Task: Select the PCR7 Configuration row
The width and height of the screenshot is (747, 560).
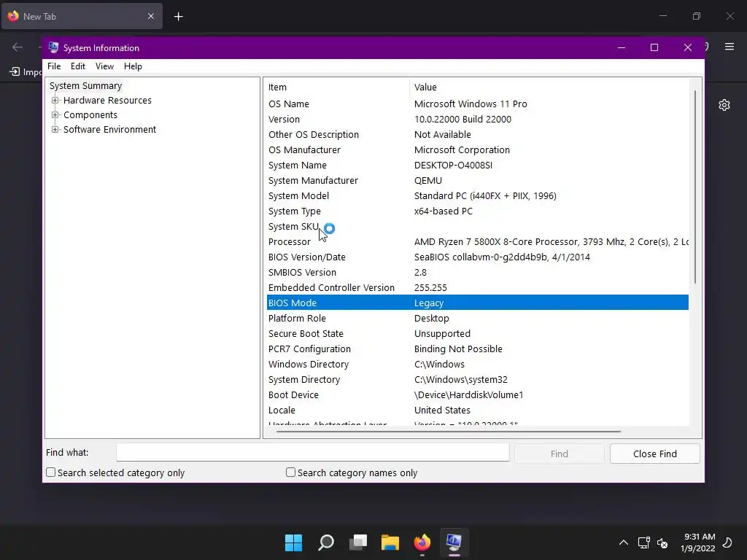Action: (x=477, y=349)
